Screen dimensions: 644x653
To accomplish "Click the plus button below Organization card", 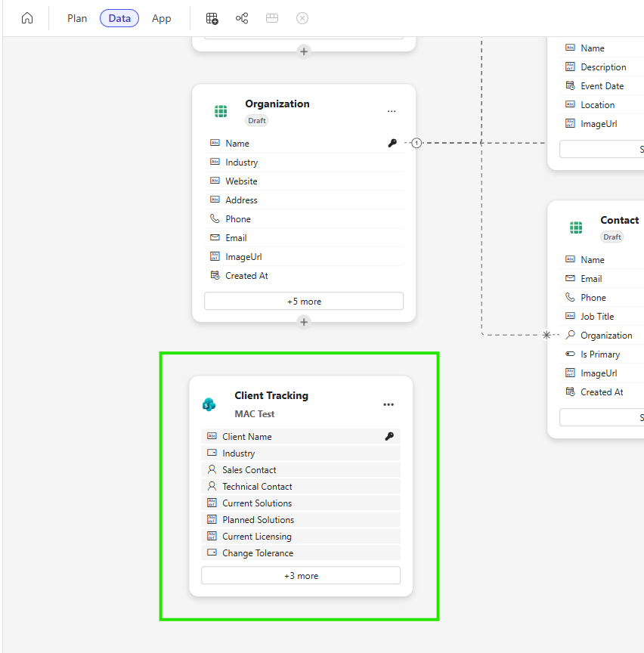I will click(304, 322).
